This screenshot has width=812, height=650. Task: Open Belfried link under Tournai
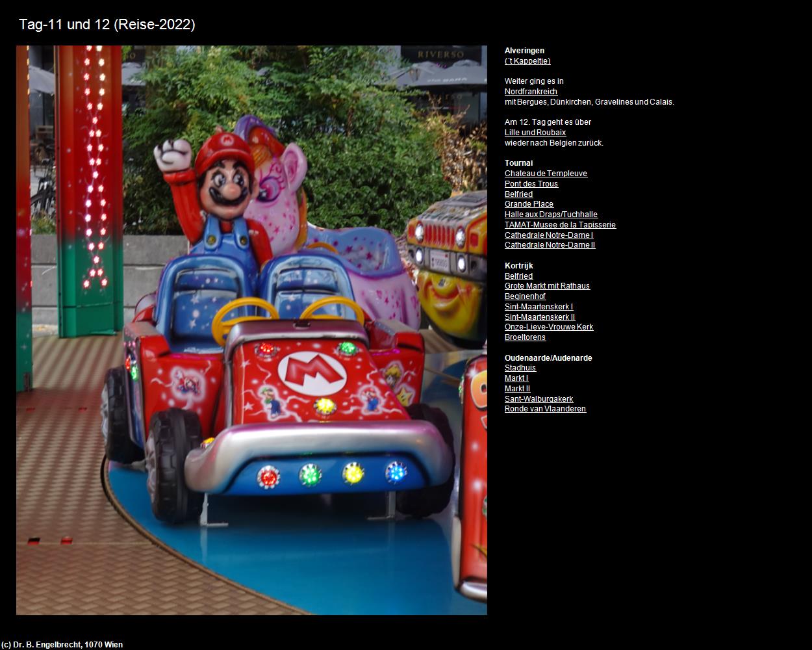click(x=518, y=194)
